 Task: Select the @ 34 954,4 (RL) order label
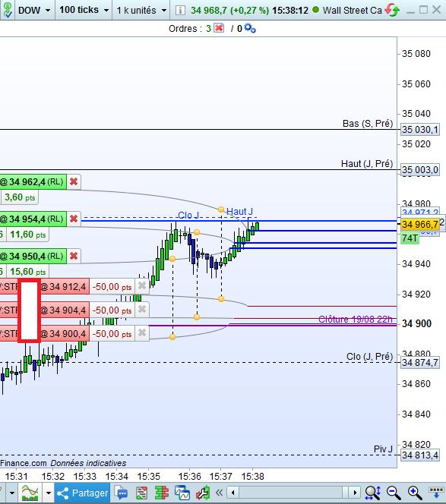point(33,219)
